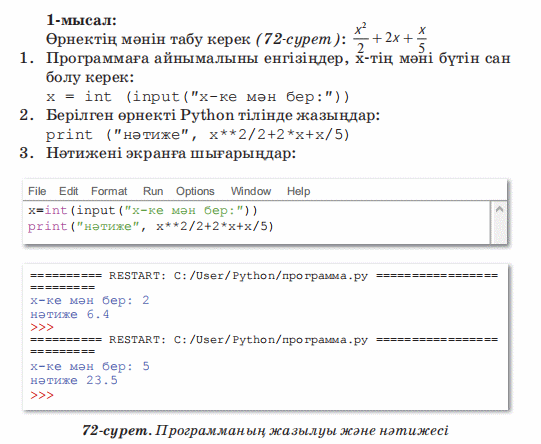Image resolution: width=541 pixels, height=444 pixels.
Task: Click the "нәтиже" string in the editor
Action: pos(108,226)
